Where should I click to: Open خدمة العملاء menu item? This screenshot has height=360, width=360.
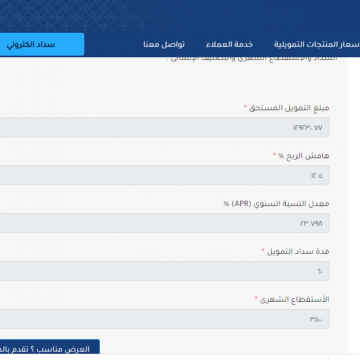point(229,44)
